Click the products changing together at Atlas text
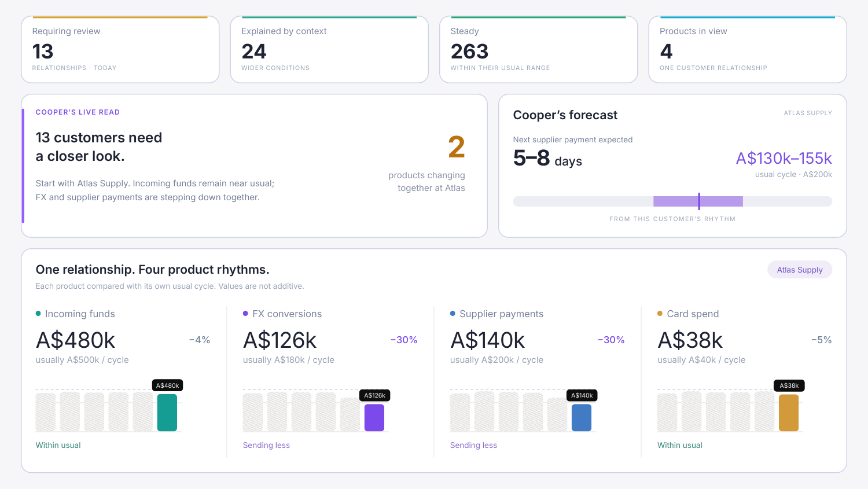Image resolution: width=868 pixels, height=489 pixels. 426,182
